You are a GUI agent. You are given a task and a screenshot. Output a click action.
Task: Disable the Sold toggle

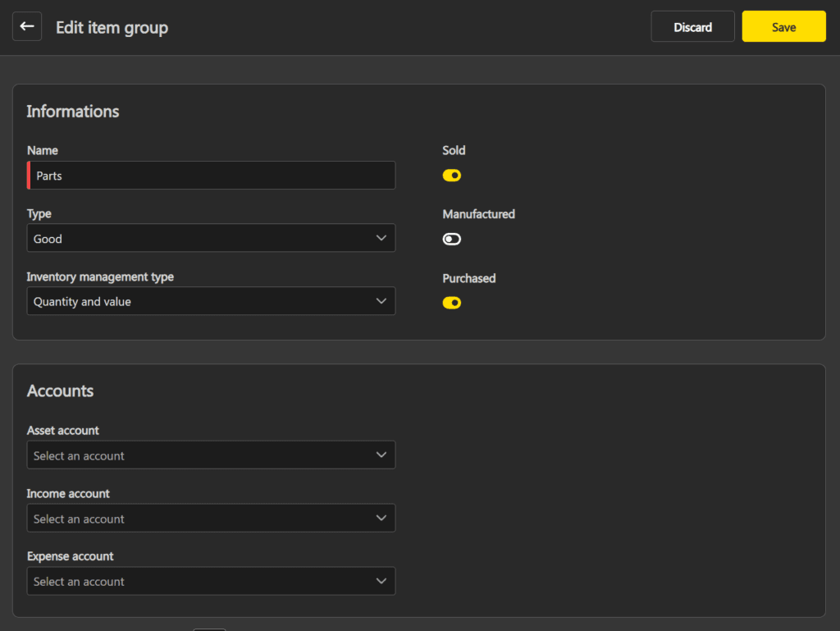point(452,176)
